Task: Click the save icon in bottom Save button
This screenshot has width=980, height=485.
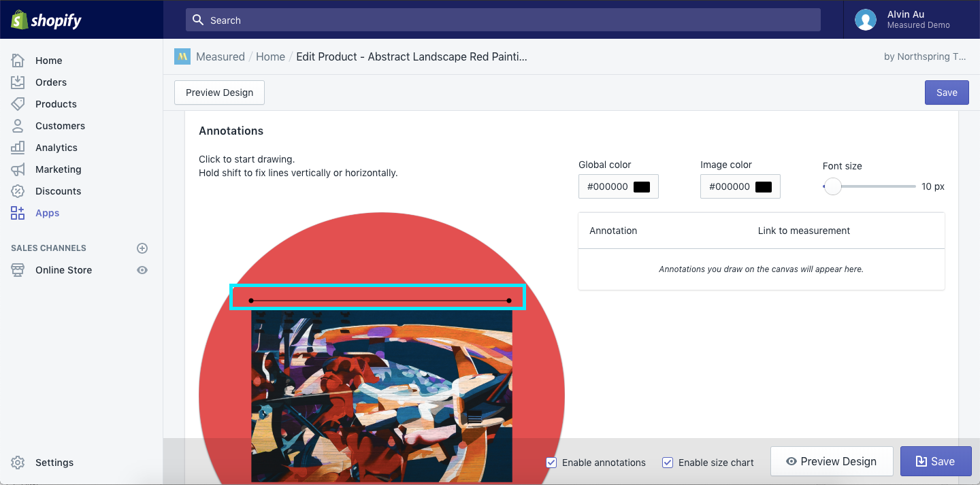Action: [921, 461]
